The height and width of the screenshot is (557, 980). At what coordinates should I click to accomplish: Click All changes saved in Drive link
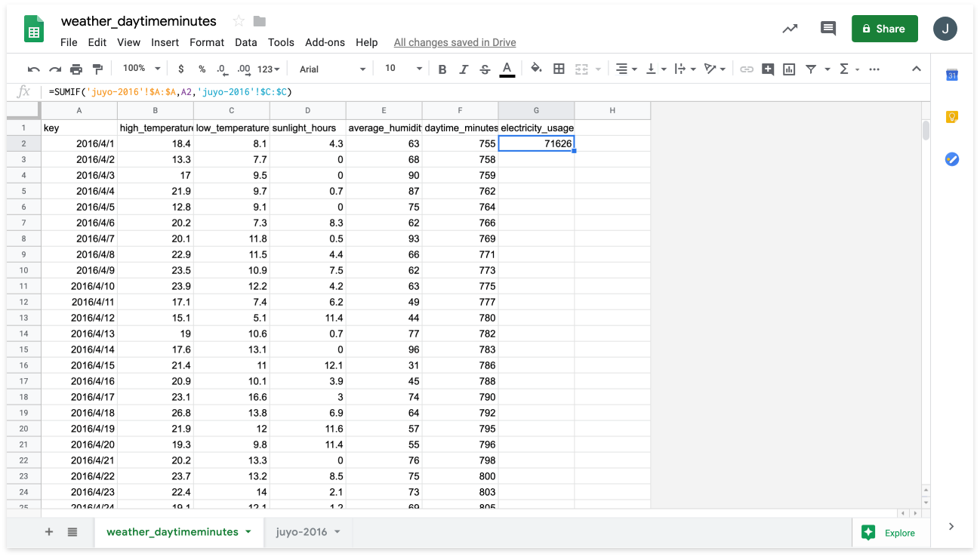(455, 42)
